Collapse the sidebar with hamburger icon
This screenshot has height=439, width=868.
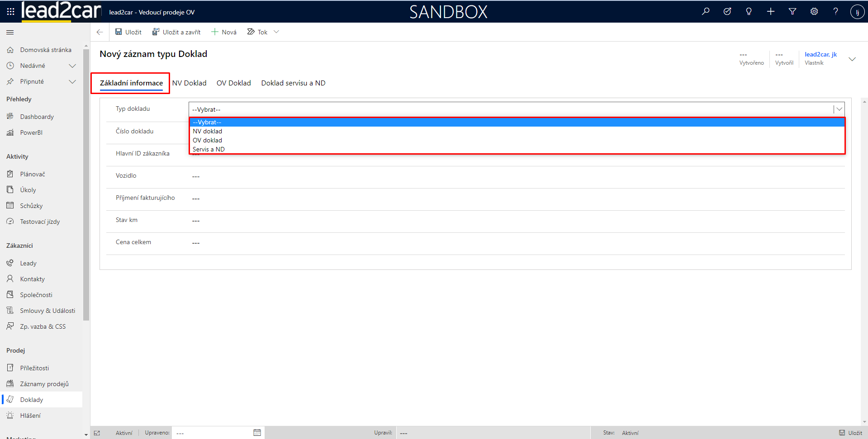(10, 32)
